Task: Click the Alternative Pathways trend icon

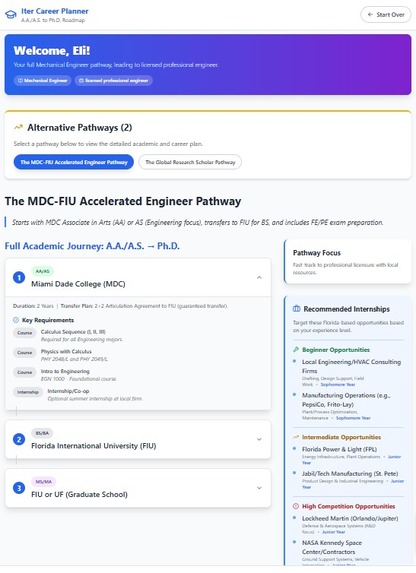Action: [x=18, y=127]
